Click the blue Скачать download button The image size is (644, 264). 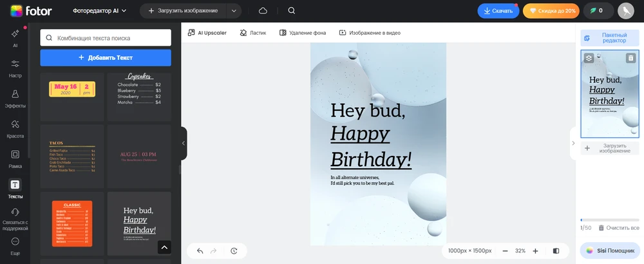pyautogui.click(x=498, y=11)
